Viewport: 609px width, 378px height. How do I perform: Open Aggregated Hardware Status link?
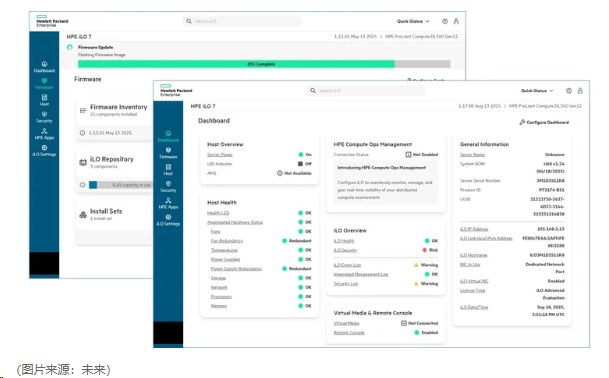point(235,222)
